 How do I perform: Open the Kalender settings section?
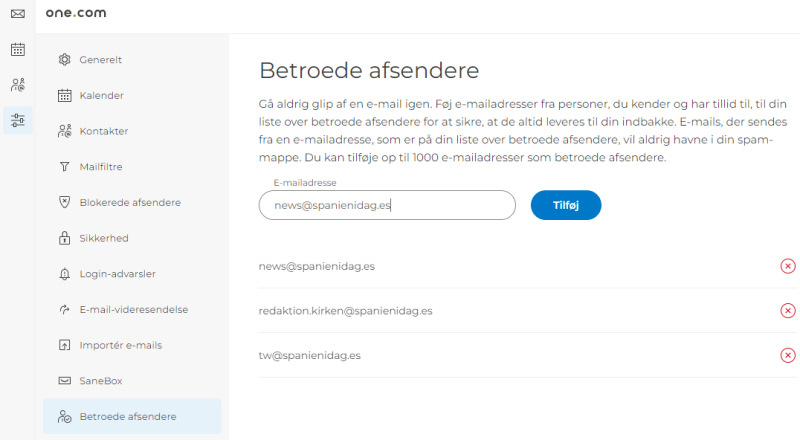coord(101,96)
